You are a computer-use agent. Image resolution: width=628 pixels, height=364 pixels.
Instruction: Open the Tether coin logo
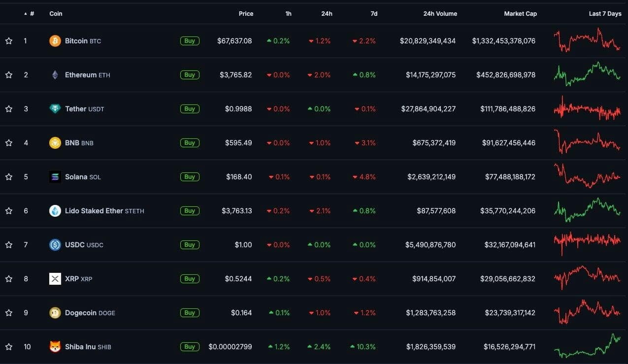point(55,109)
